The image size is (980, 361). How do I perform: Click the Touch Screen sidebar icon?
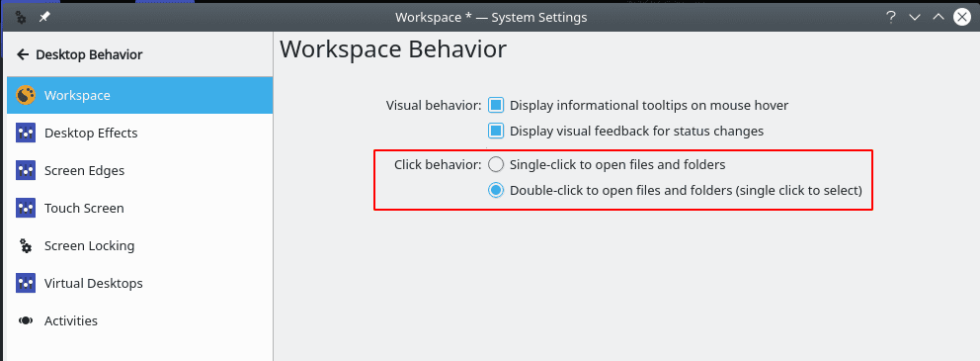(26, 208)
